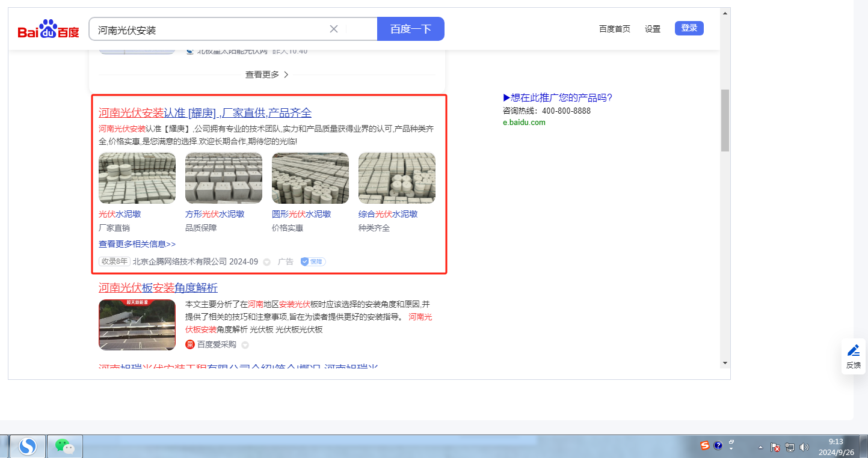
Task: Click the 品质保障 caption
Action: point(201,228)
